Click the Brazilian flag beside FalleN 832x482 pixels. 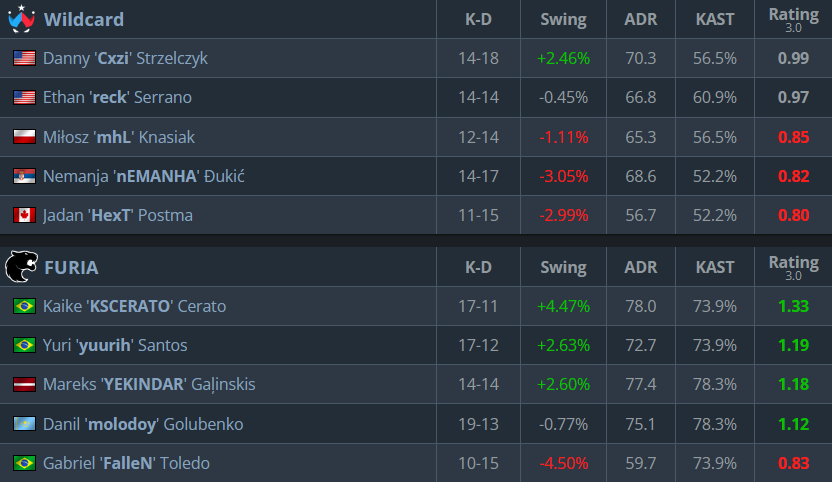(x=24, y=463)
